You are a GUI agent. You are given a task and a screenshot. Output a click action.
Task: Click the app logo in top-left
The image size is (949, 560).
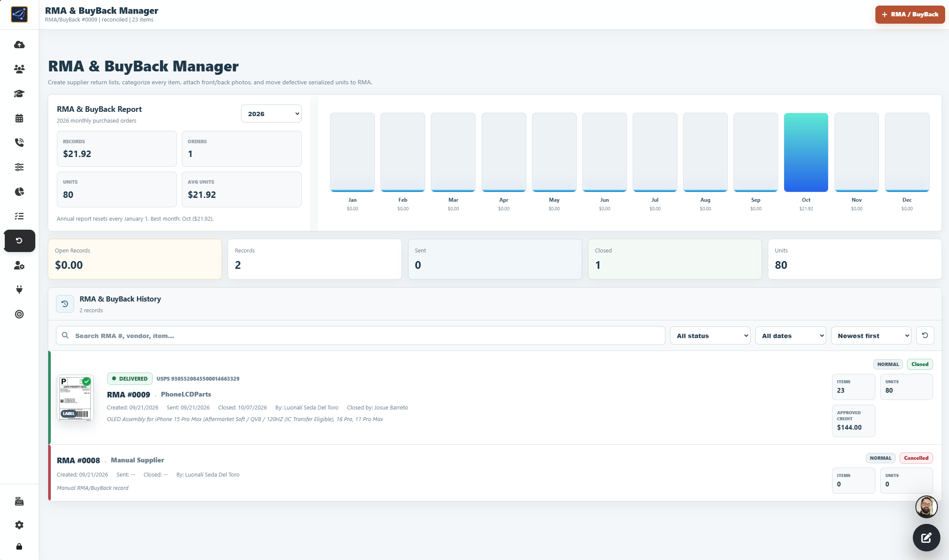pyautogui.click(x=19, y=14)
